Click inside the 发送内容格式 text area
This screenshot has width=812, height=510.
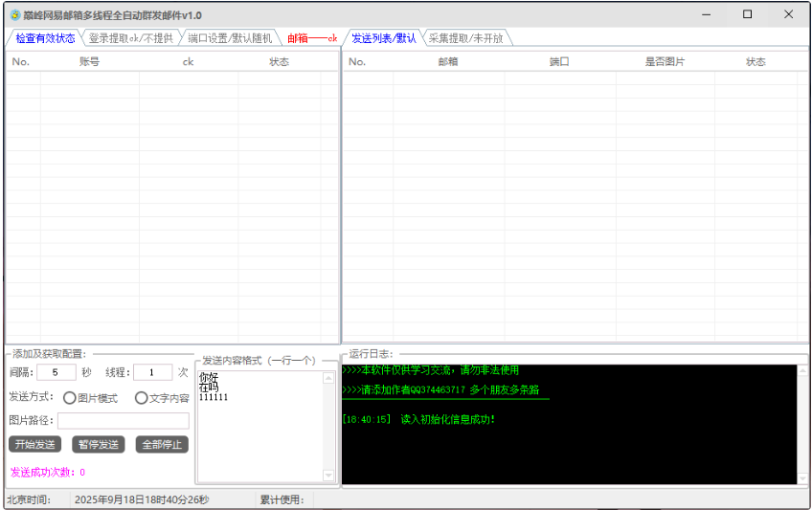tap(259, 431)
